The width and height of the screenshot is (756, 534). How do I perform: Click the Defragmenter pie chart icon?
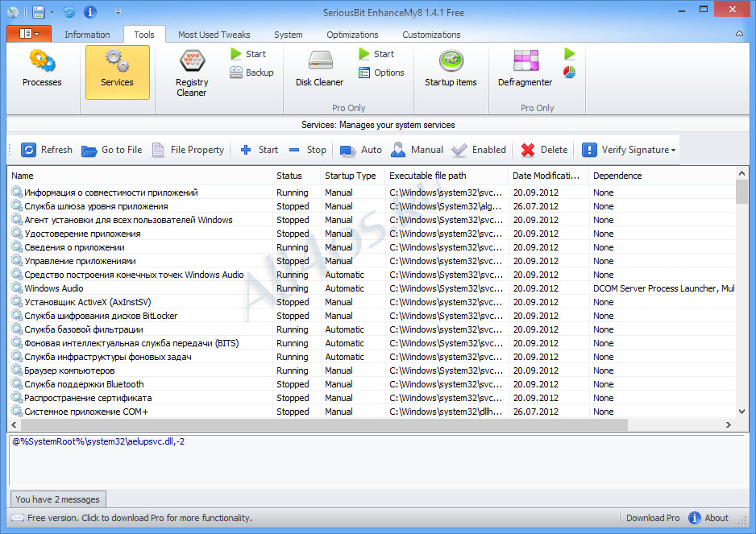coord(569,72)
